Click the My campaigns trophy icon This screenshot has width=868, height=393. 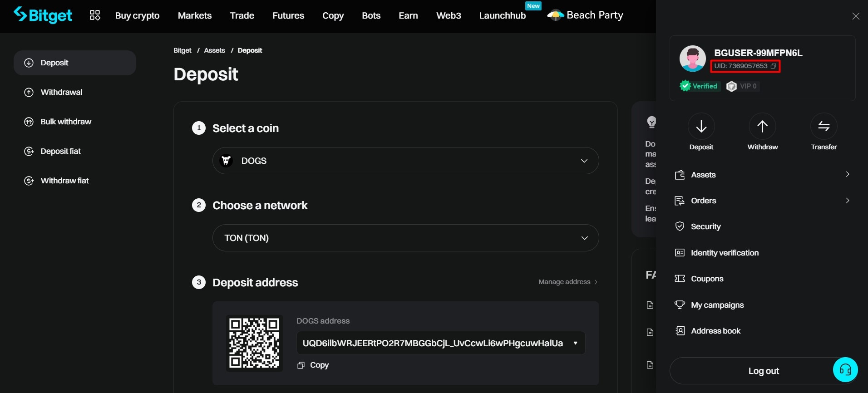click(680, 305)
